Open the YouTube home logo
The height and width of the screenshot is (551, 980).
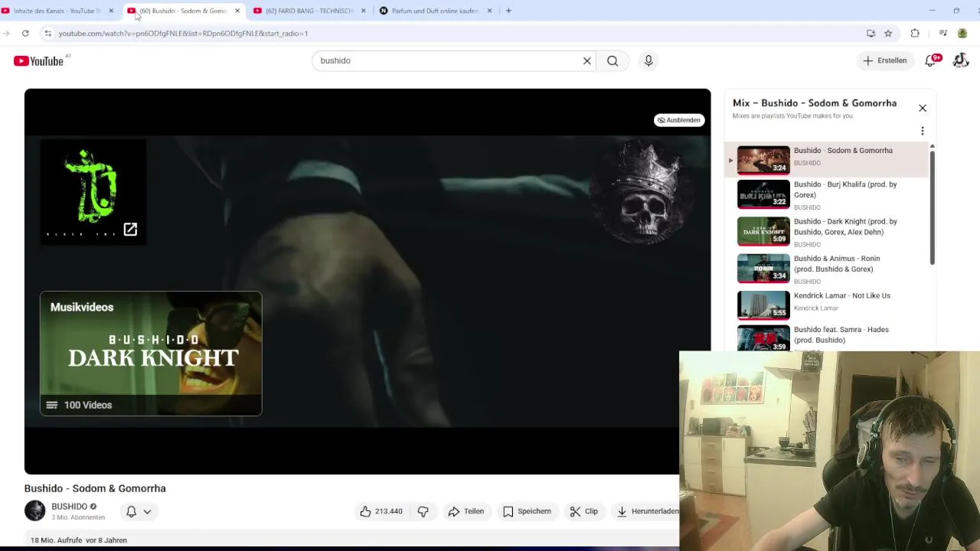pos(38,60)
